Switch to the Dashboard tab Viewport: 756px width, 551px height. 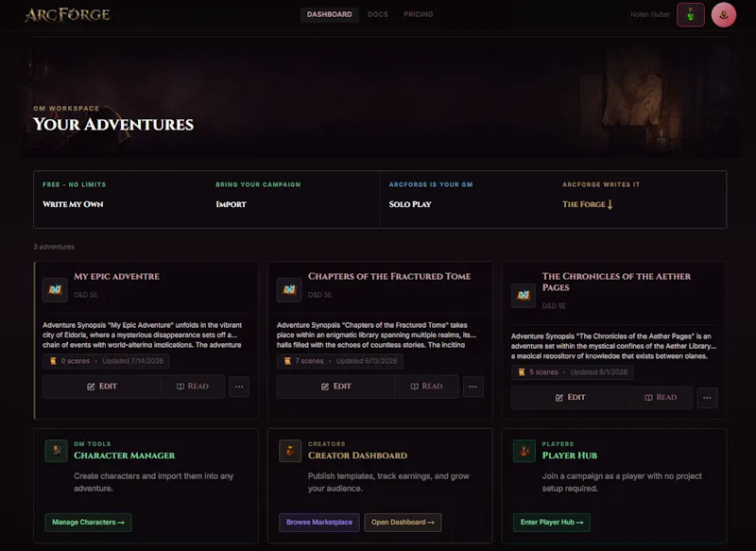(329, 14)
